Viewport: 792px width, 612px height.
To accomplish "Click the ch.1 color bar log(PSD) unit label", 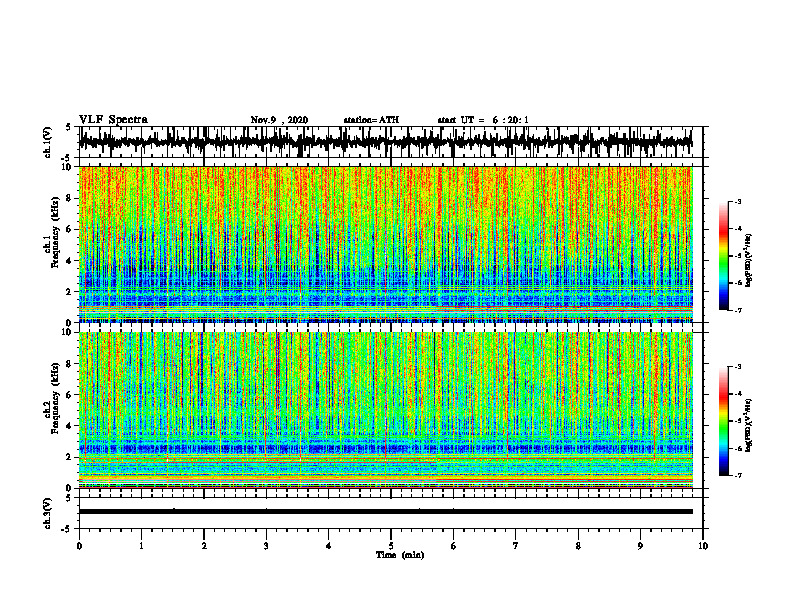I will click(x=749, y=260).
